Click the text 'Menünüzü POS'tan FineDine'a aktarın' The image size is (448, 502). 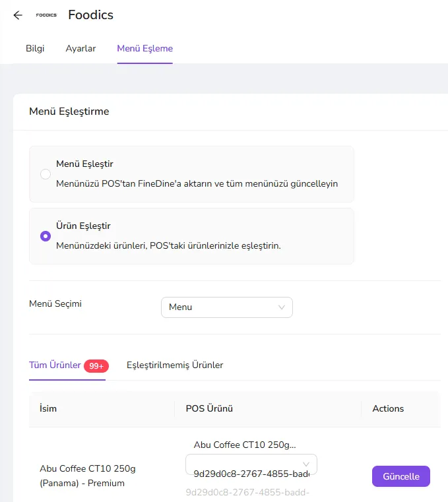[x=134, y=184]
